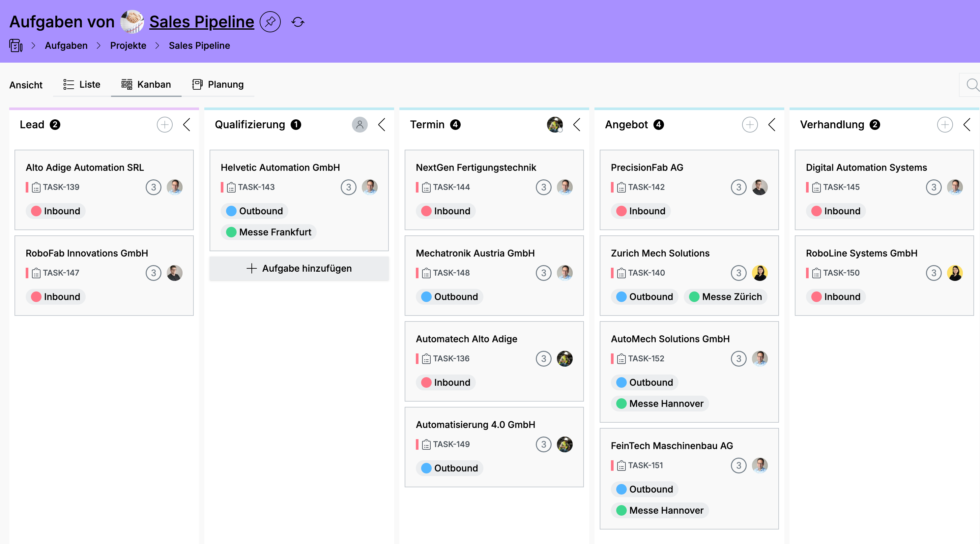Click the search magnifier icon

[972, 84]
